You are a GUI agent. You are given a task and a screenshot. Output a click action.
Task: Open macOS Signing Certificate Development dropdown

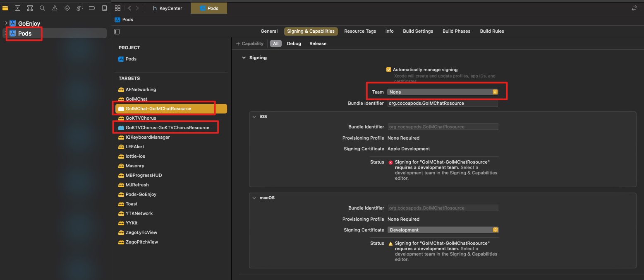[443, 230]
